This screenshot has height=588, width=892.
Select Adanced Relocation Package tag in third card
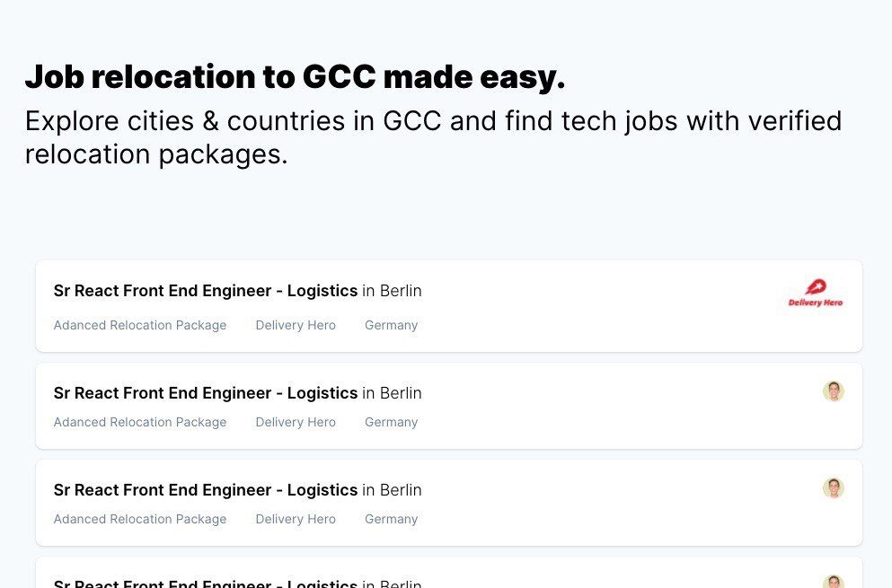click(x=140, y=519)
